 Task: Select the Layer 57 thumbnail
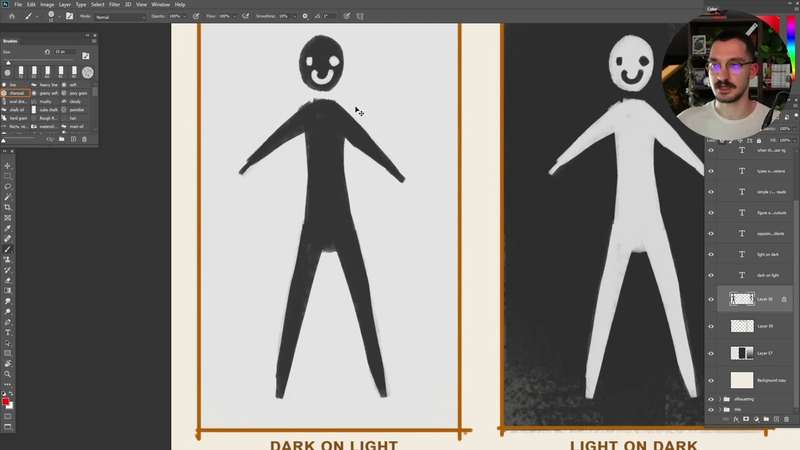click(742, 353)
